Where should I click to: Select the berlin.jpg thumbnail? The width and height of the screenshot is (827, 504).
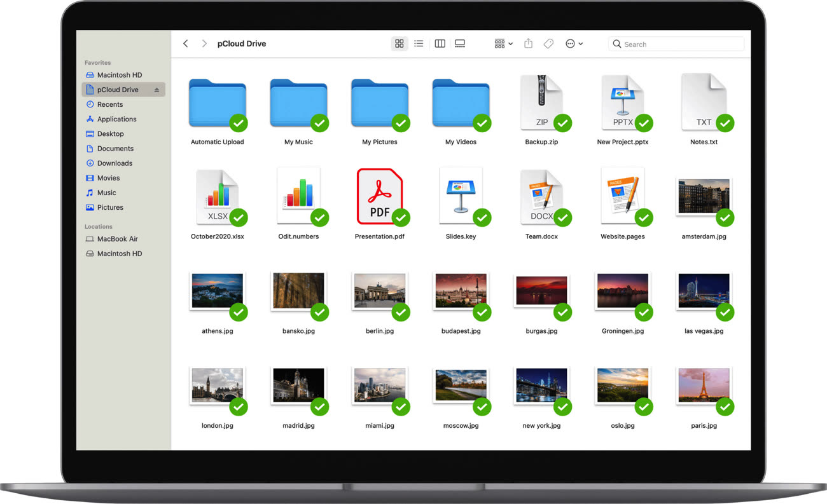point(380,291)
